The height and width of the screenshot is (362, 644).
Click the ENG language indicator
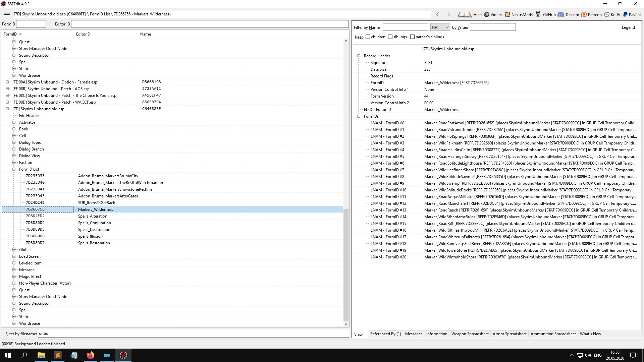tap(598, 355)
